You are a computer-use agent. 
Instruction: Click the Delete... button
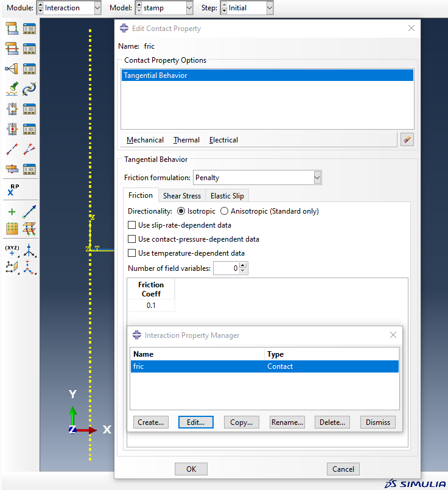332,422
